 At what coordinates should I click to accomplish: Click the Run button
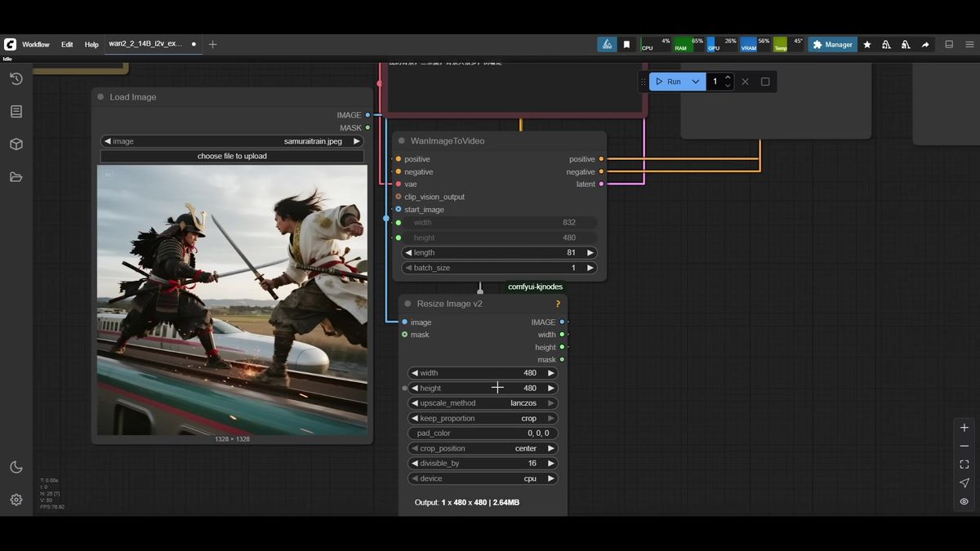(x=668, y=82)
